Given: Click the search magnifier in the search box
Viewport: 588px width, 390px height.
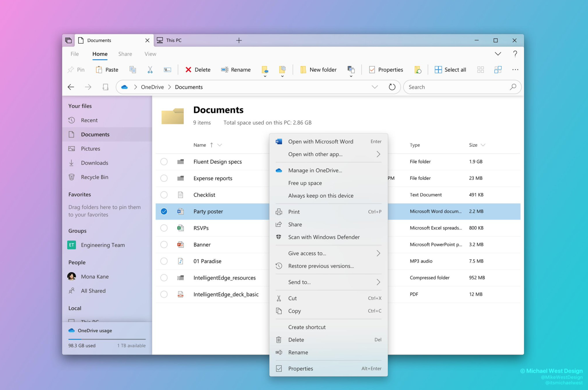Looking at the screenshot, I should click(513, 87).
